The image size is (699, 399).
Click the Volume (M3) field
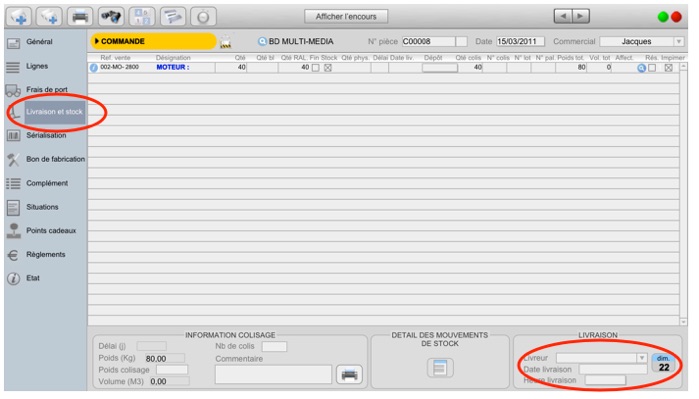pos(169,382)
